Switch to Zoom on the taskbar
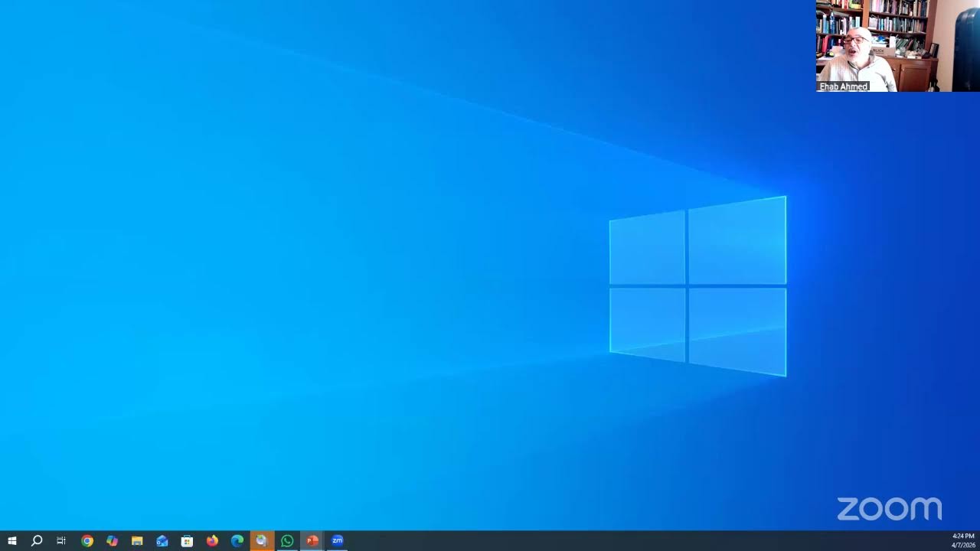Image resolution: width=980 pixels, height=551 pixels. [337, 541]
